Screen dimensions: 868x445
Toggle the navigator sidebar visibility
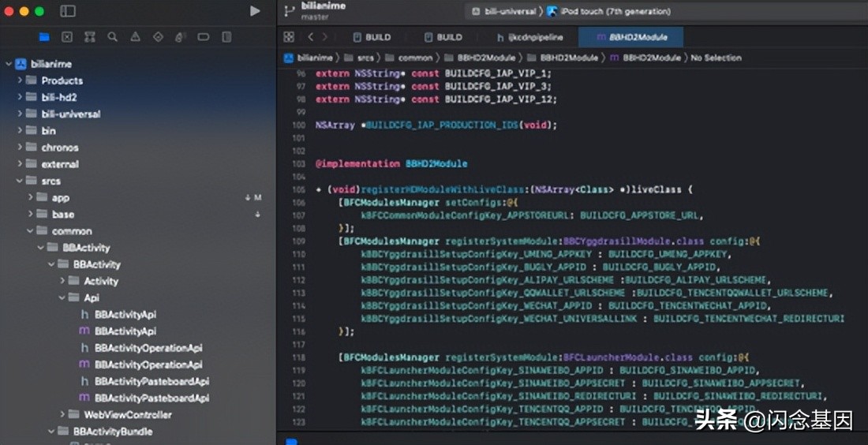(x=68, y=11)
